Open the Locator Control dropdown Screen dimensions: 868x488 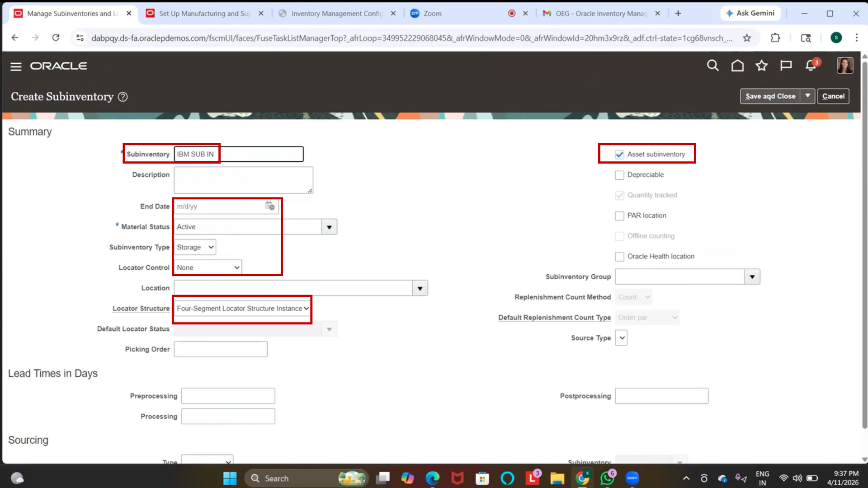click(x=208, y=267)
